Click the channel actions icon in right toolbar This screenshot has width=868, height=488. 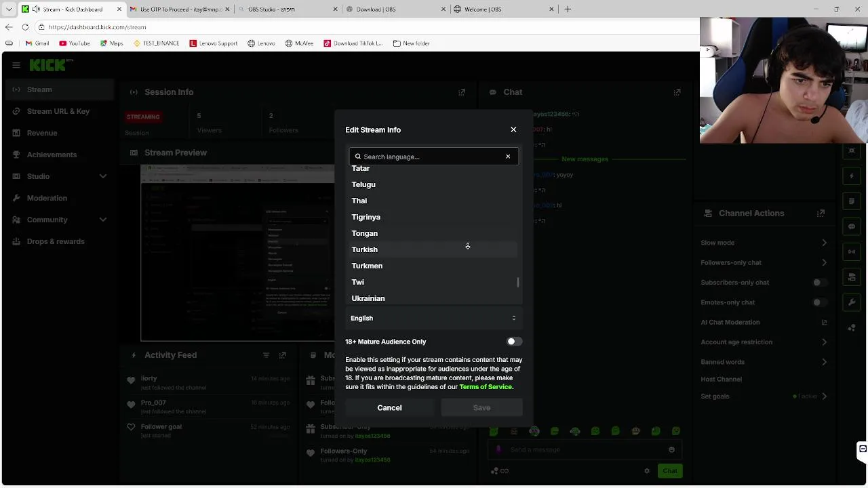pyautogui.click(x=852, y=277)
